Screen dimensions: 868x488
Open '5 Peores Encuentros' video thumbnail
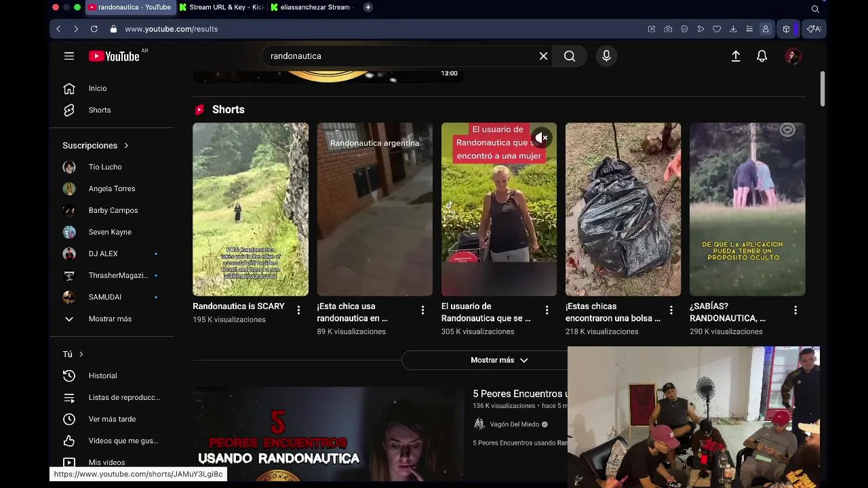(328, 434)
